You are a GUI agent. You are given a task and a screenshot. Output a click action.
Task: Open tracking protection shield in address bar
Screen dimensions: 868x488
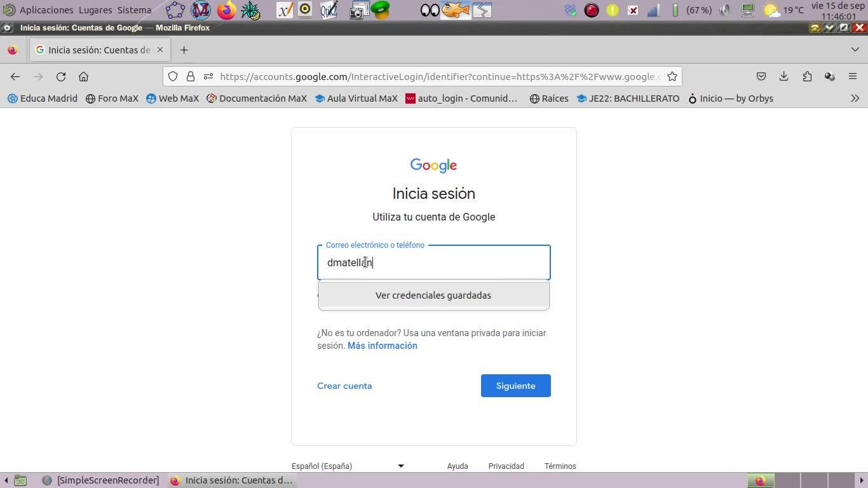(x=173, y=76)
